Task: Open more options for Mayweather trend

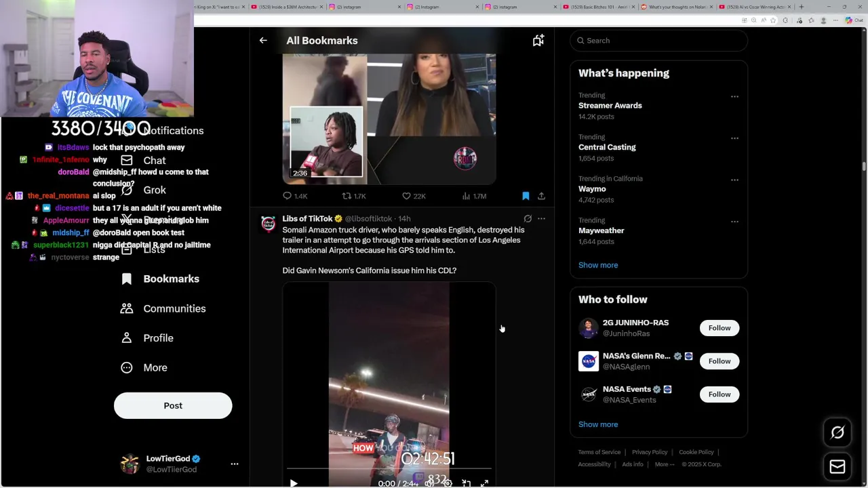Action: click(x=734, y=221)
